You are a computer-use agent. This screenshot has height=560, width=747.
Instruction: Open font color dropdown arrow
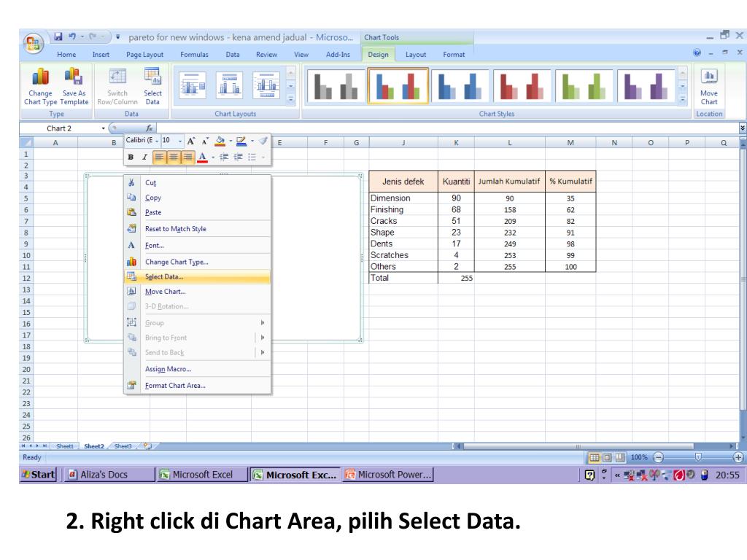tap(212, 157)
